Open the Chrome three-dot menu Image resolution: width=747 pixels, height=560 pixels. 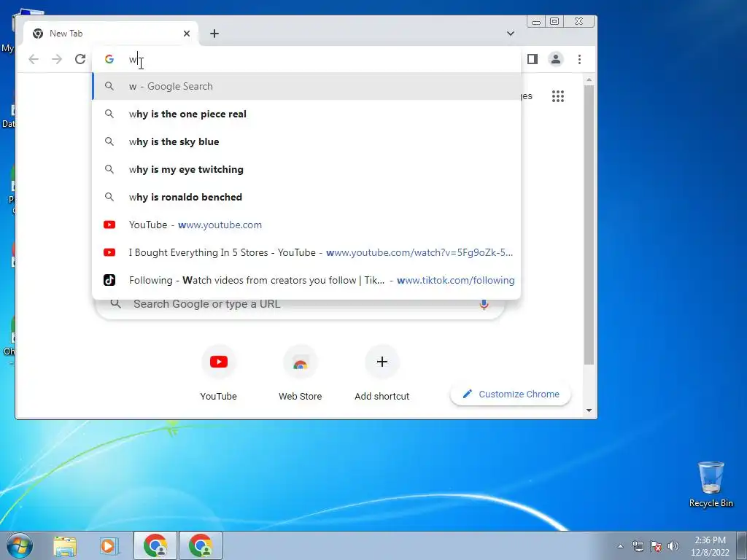579,59
